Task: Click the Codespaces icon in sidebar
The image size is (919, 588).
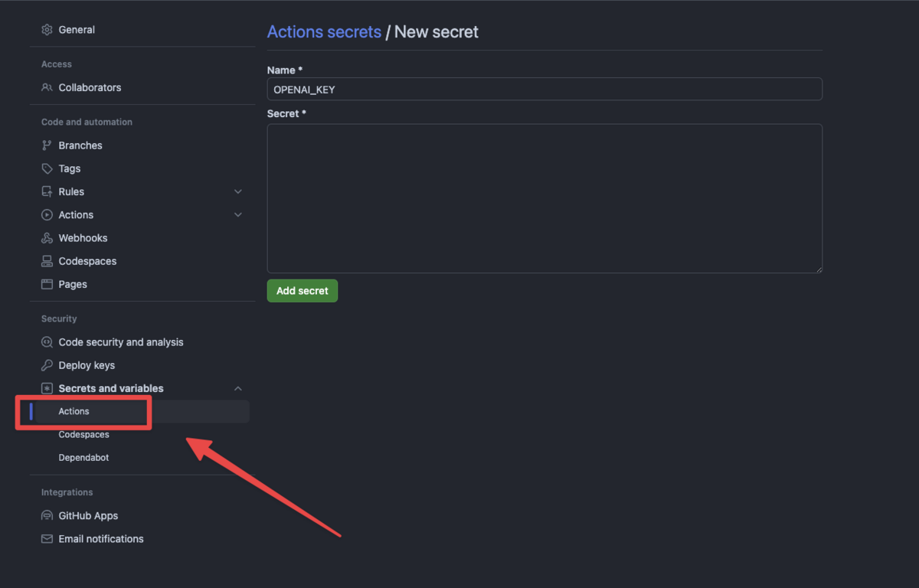Action: pyautogui.click(x=47, y=260)
